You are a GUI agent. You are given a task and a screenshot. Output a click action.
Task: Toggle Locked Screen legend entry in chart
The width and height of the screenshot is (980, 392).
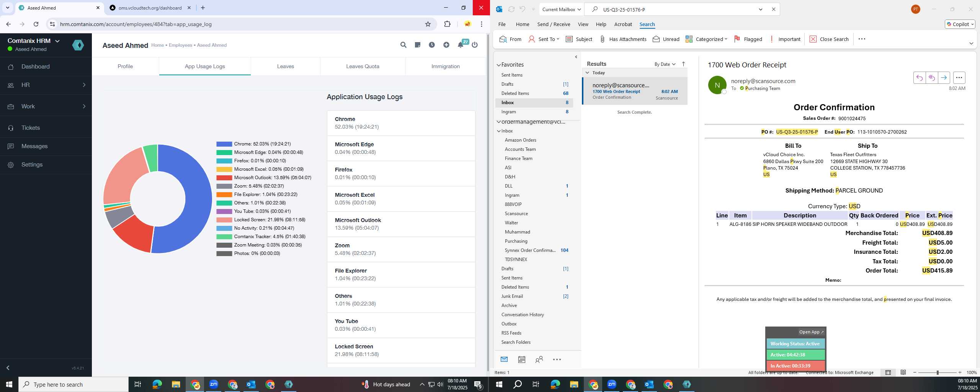tap(261, 220)
